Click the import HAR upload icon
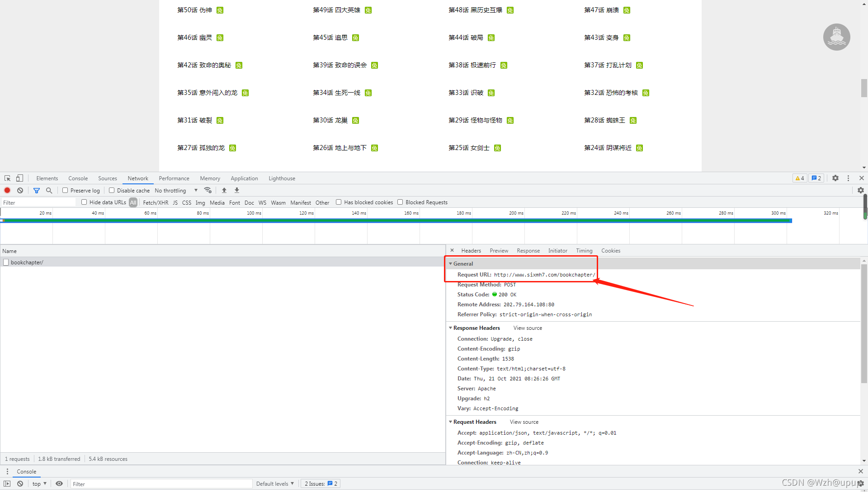This screenshot has height=492, width=868. 224,190
